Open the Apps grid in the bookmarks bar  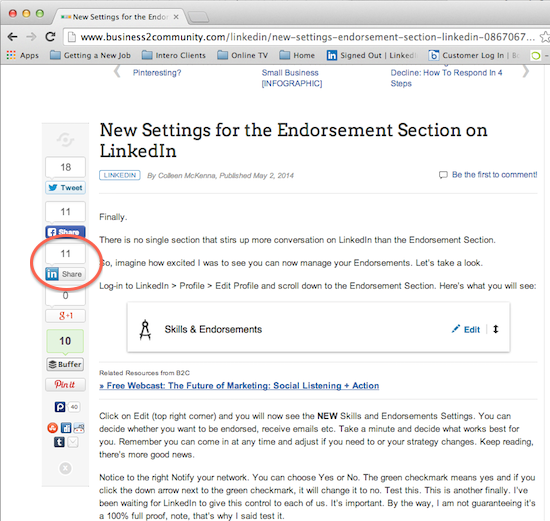point(22,55)
